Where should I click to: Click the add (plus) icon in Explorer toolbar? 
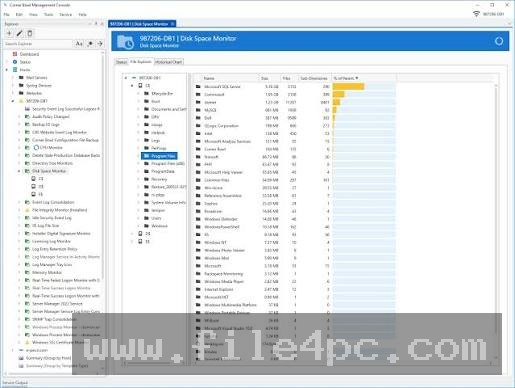(9, 33)
